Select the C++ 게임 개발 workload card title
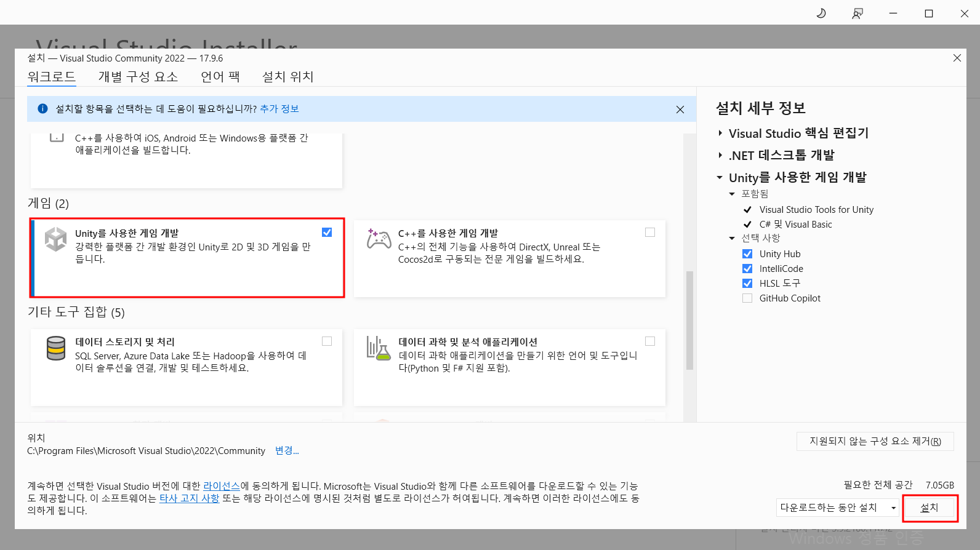This screenshot has width=980, height=550. click(448, 233)
